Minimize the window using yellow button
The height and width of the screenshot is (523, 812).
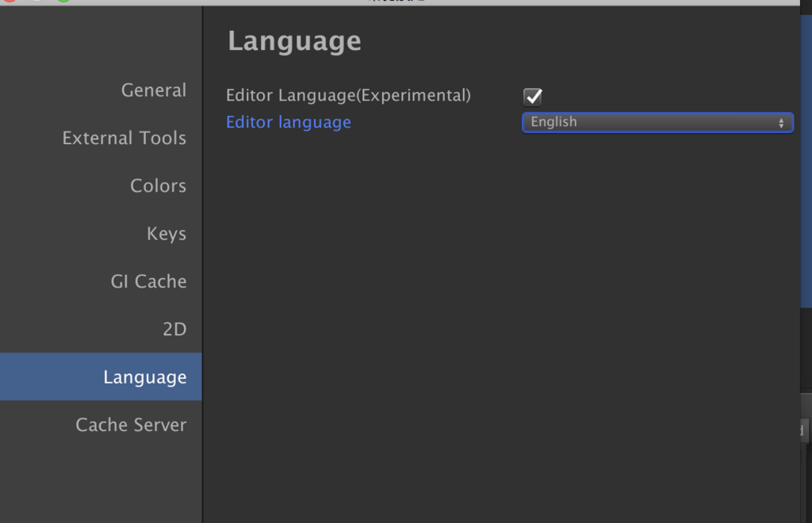point(37,1)
